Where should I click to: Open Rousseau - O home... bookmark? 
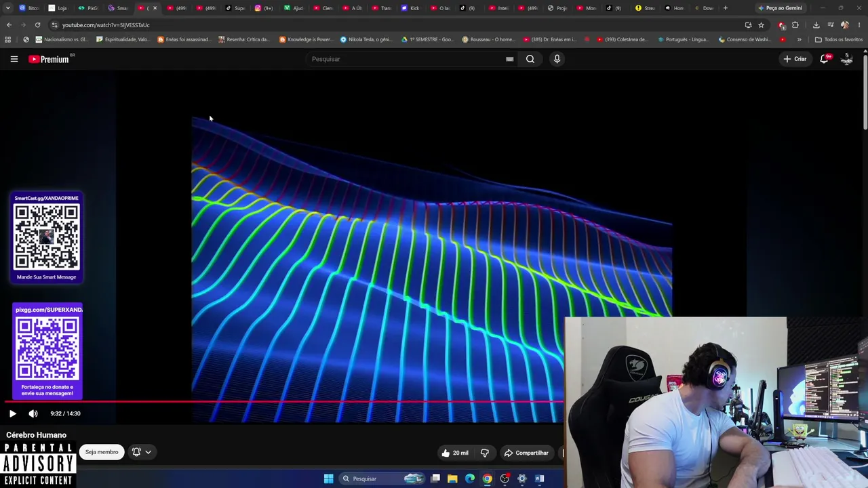[x=489, y=39]
